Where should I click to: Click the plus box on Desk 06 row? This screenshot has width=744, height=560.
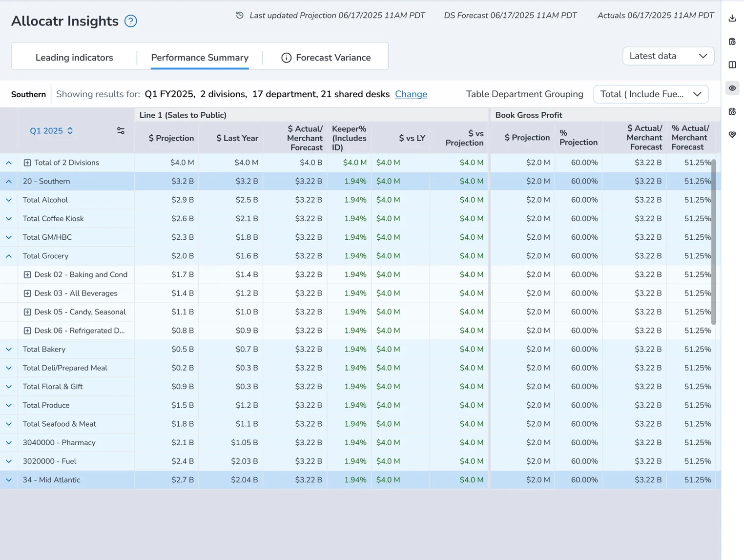coord(27,331)
